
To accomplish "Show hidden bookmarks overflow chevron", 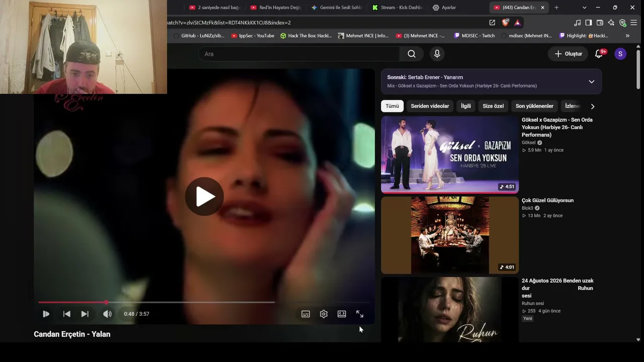I will tap(627, 36).
